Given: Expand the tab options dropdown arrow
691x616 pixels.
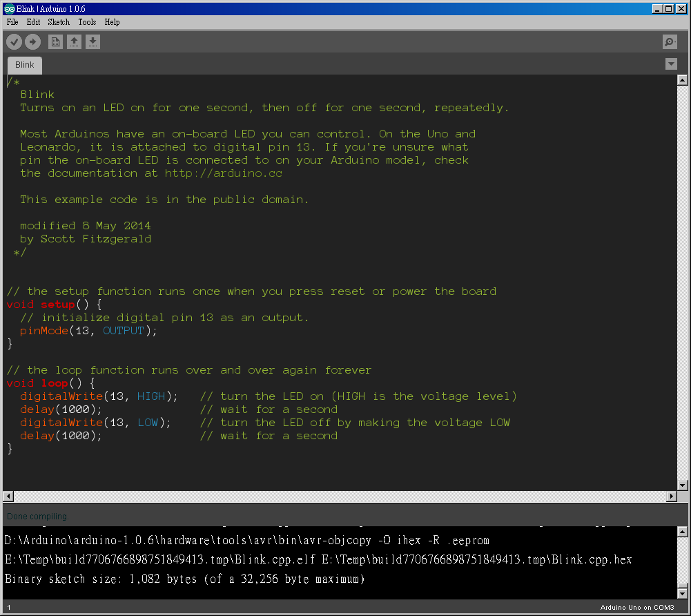Looking at the screenshot, I should click(671, 64).
